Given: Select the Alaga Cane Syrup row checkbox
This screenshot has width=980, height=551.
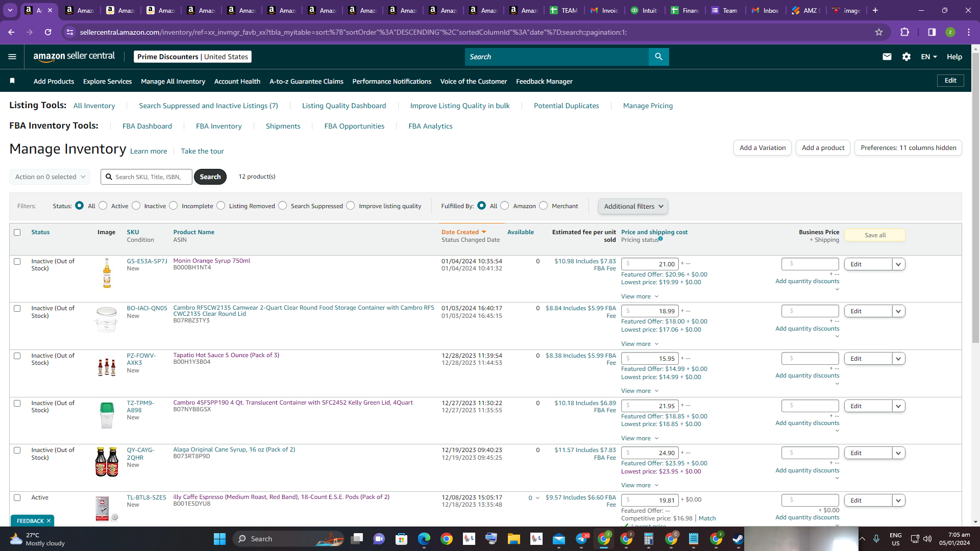Looking at the screenshot, I should pos(17,450).
